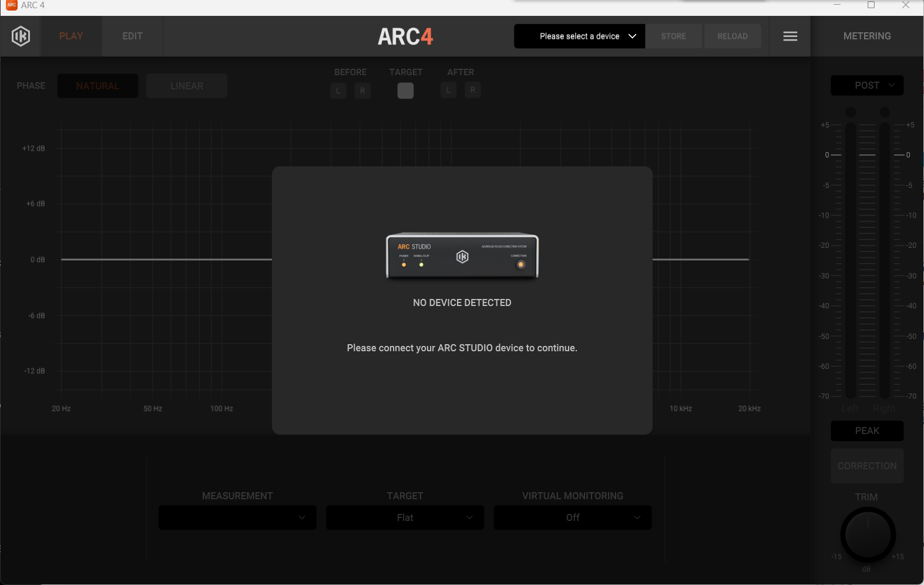Screen dimensions: 924x585
Task: Click the ARC STUDIO device image
Action: point(462,257)
